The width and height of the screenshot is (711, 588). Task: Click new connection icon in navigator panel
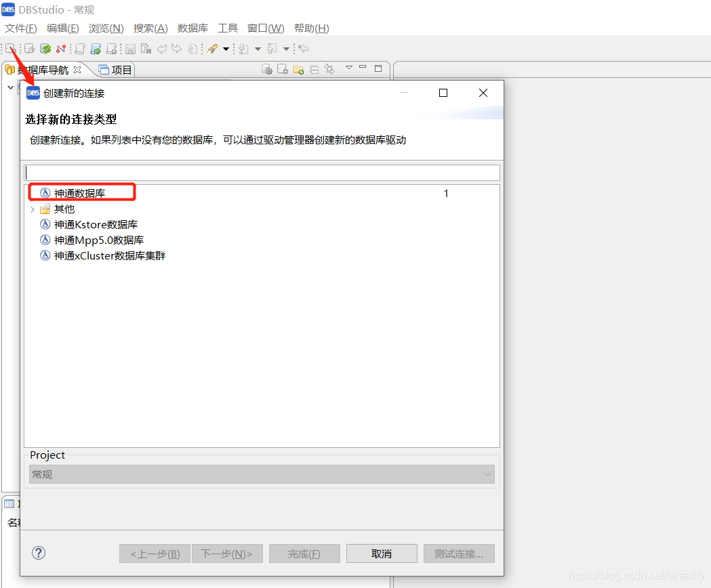tap(283, 69)
